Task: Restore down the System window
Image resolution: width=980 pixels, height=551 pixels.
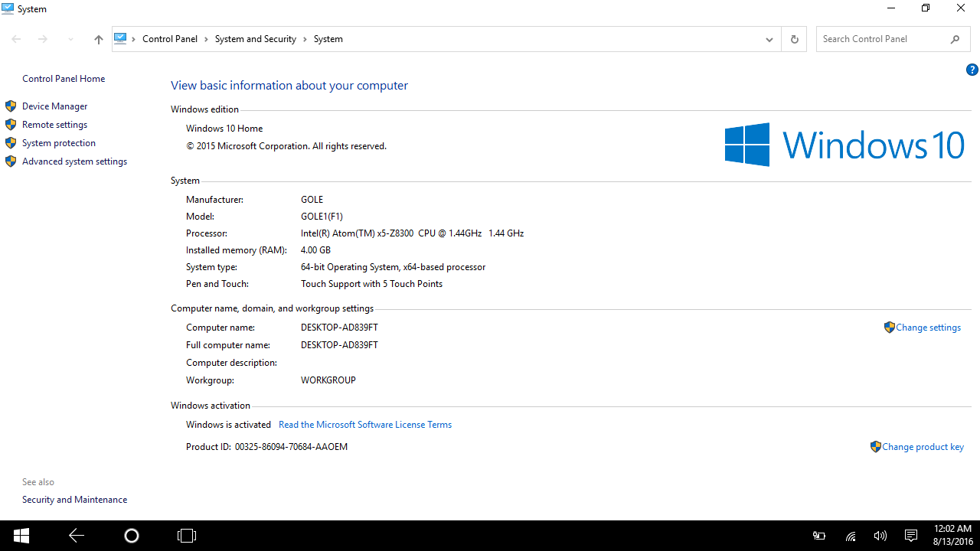Action: (926, 8)
